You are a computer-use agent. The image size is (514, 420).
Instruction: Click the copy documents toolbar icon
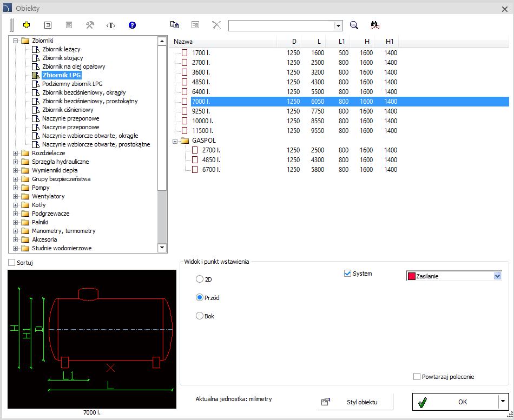[x=174, y=24]
